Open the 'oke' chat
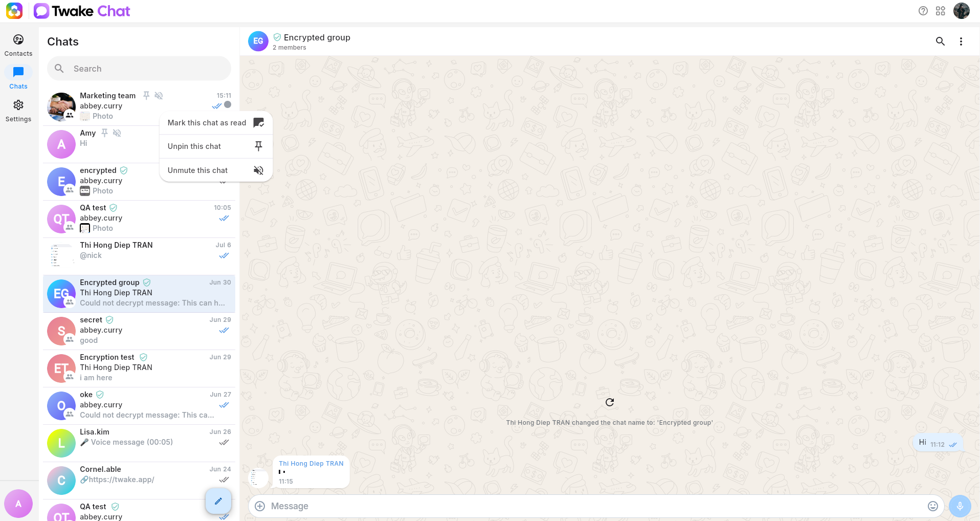The image size is (980, 521). pos(139,406)
